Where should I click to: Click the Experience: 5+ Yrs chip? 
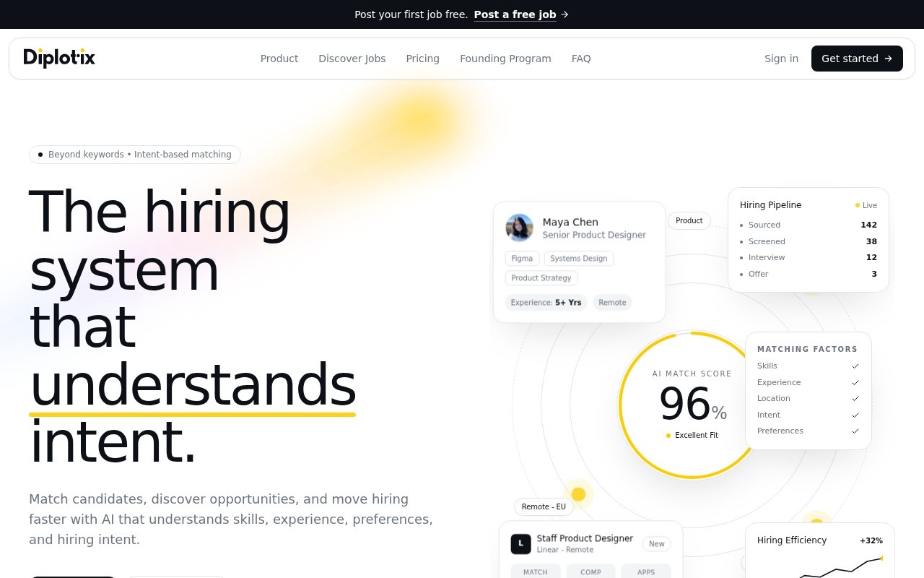coord(546,303)
